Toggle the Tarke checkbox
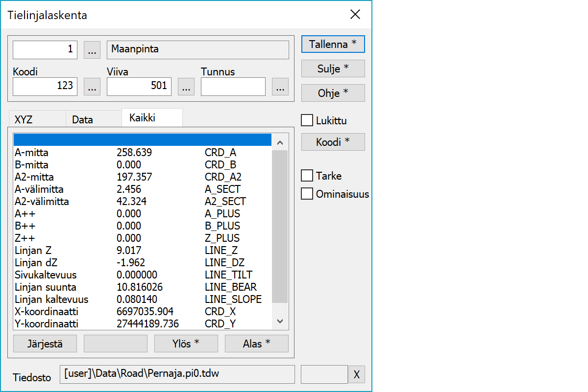The width and height of the screenshot is (588, 392). click(307, 176)
